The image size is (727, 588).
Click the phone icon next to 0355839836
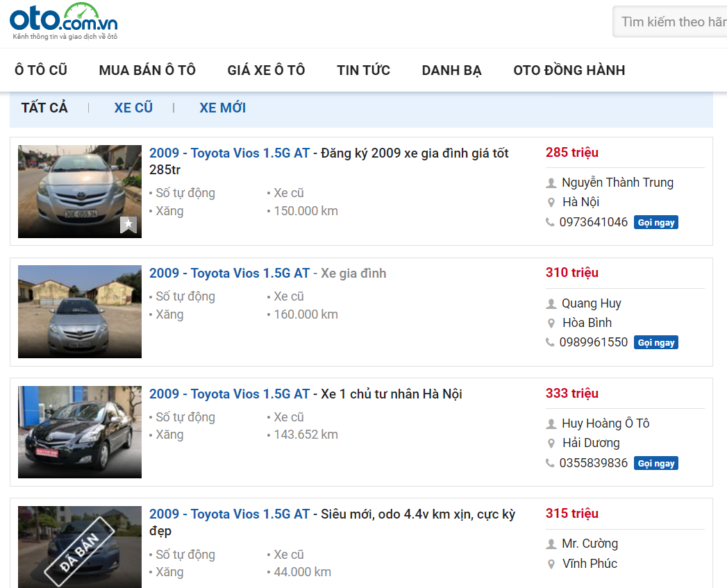550,462
